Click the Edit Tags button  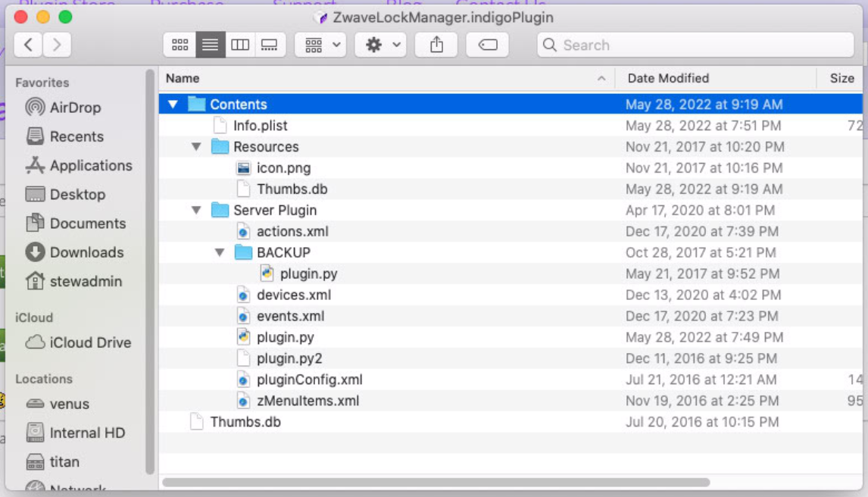(x=488, y=45)
